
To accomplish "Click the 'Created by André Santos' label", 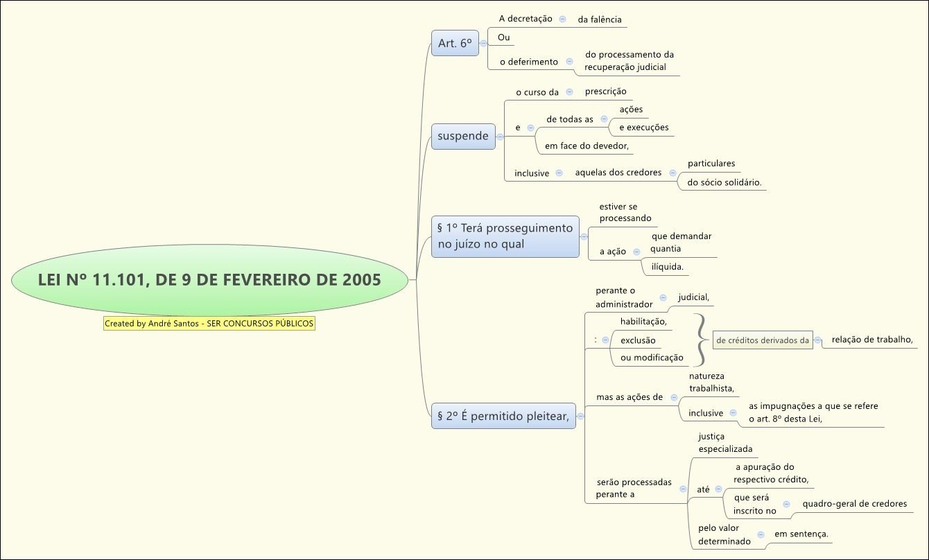I will (209, 324).
